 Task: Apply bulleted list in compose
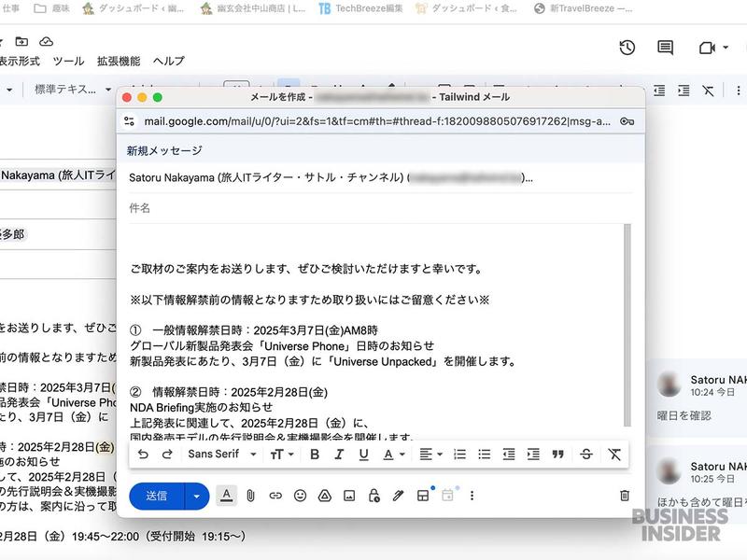coord(485,455)
